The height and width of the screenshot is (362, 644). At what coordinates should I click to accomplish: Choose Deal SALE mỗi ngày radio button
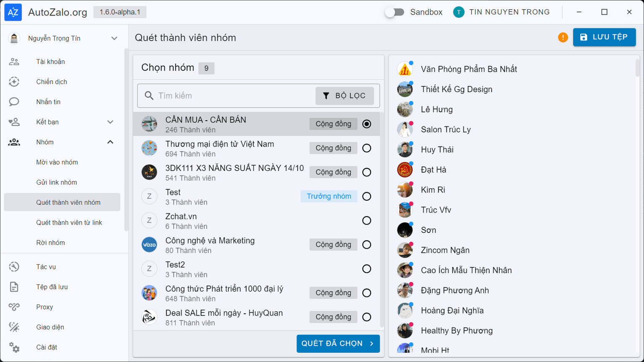click(x=366, y=317)
